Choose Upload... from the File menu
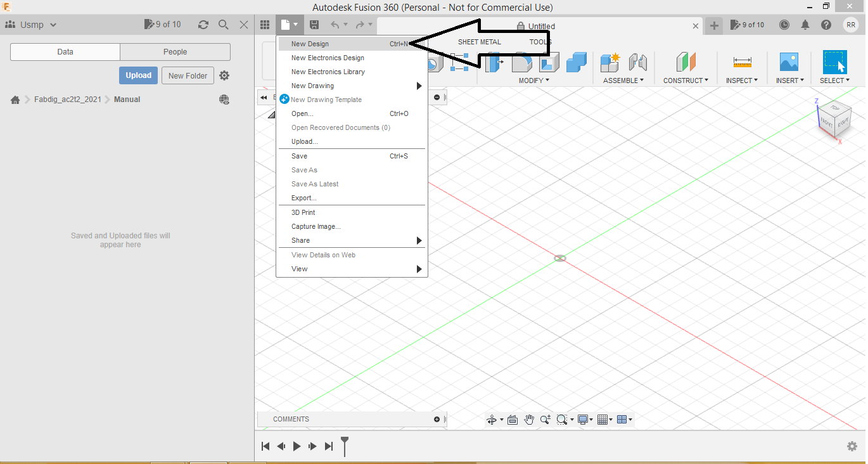The image size is (868, 464). point(352,141)
